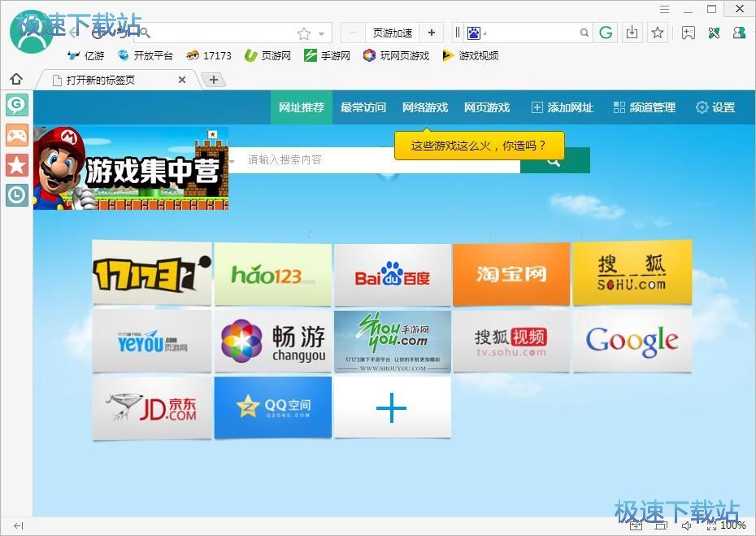Open the QQ空间 site tile
Viewport: 756px width, 536px height.
click(273, 407)
